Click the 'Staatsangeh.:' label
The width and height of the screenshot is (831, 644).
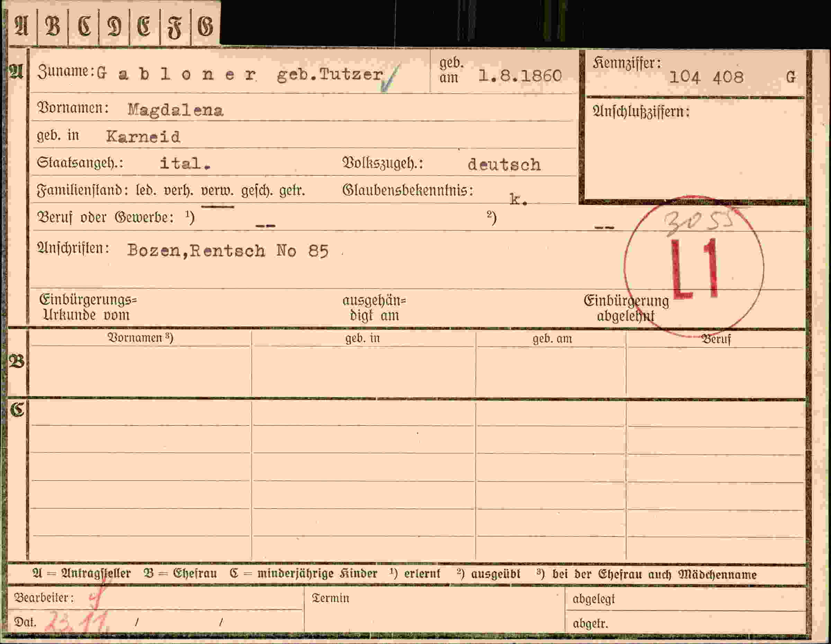pos(80,163)
